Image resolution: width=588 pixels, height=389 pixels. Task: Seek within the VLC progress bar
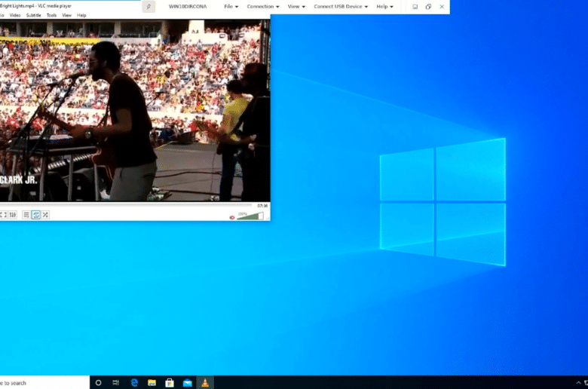click(x=126, y=205)
